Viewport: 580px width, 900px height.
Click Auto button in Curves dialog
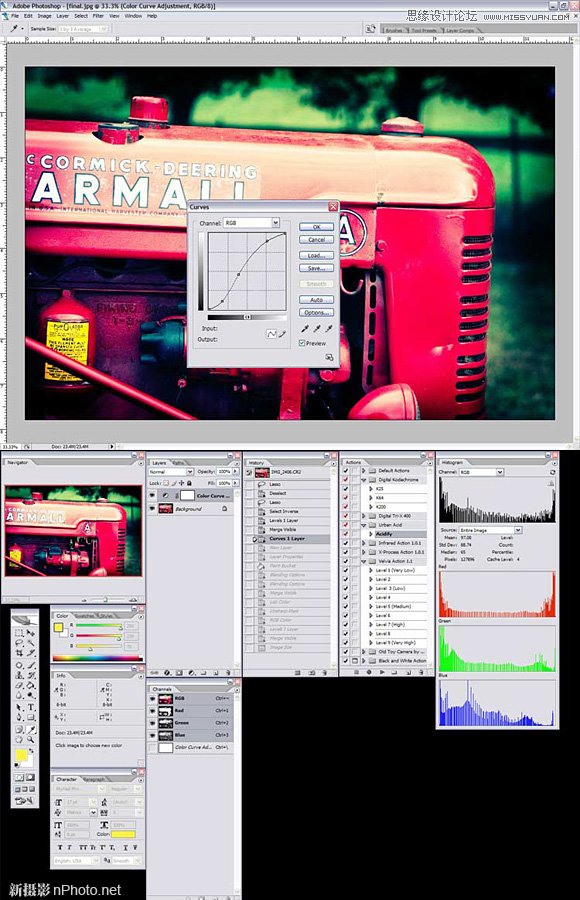click(x=316, y=300)
